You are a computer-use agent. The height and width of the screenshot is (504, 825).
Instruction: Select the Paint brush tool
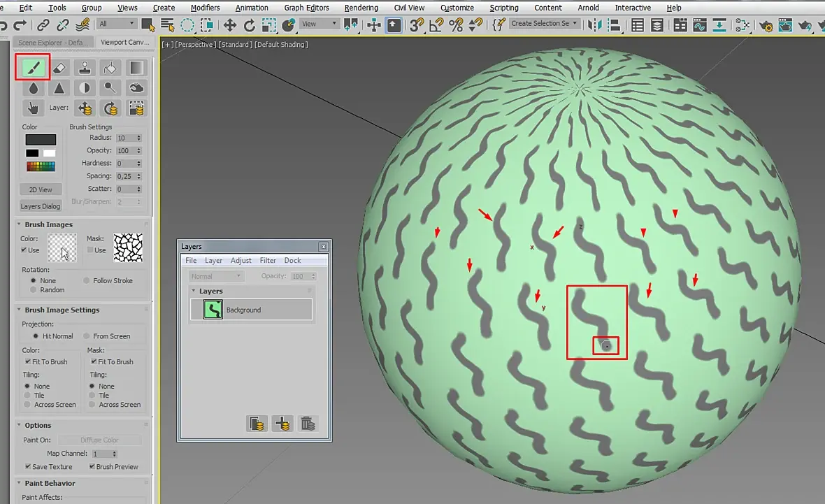click(x=33, y=68)
